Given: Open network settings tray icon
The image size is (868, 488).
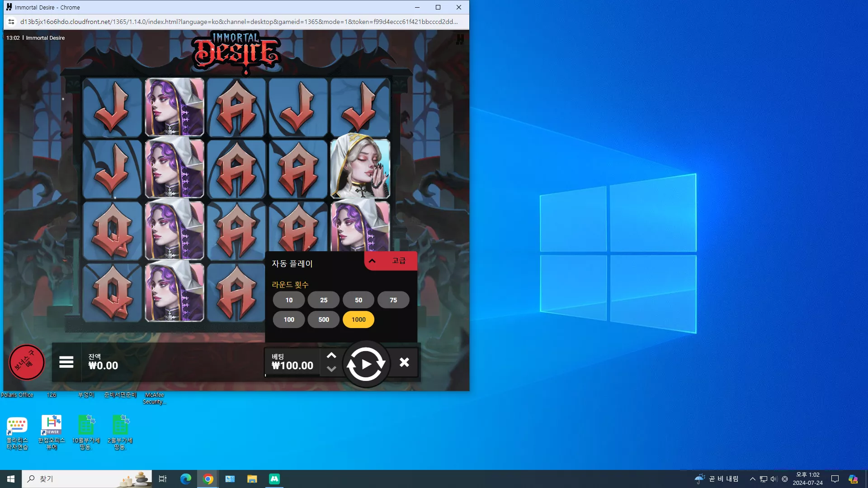Looking at the screenshot, I should (764, 479).
